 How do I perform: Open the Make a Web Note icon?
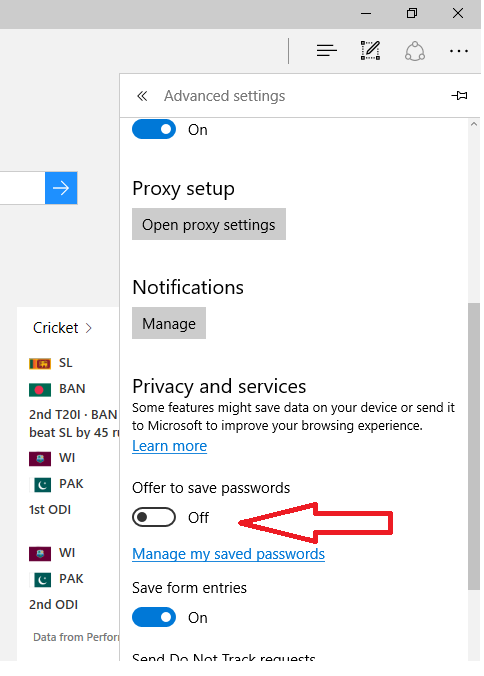click(x=370, y=50)
